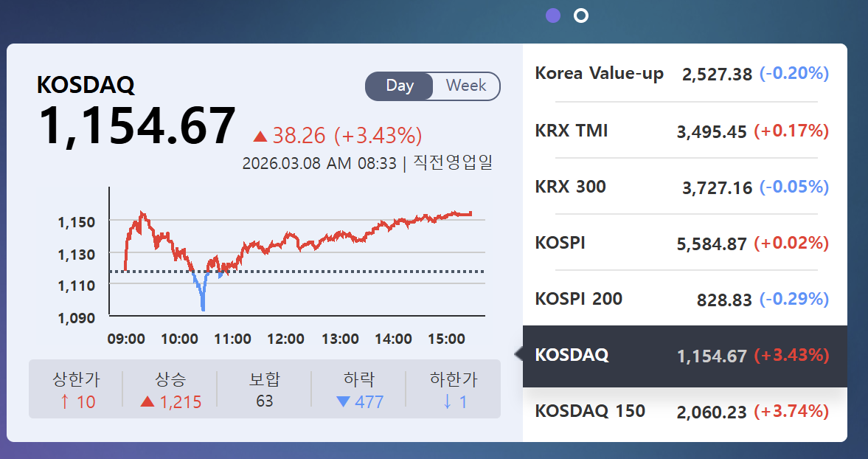Click the KRX TMI value 3,495.45
The width and height of the screenshot is (868, 459).
pyautogui.click(x=712, y=132)
